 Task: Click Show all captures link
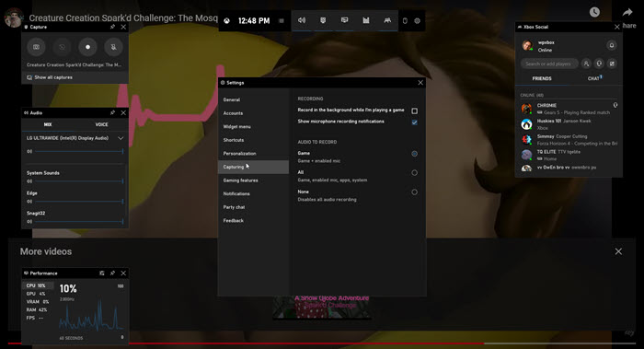coord(53,77)
